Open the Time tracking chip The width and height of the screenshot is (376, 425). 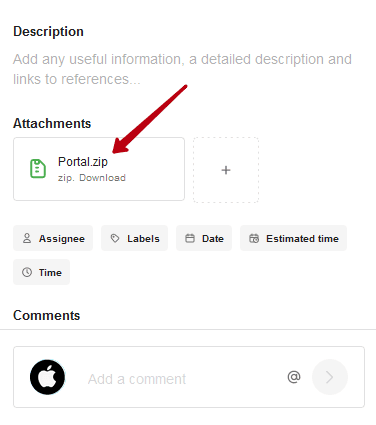pos(42,272)
